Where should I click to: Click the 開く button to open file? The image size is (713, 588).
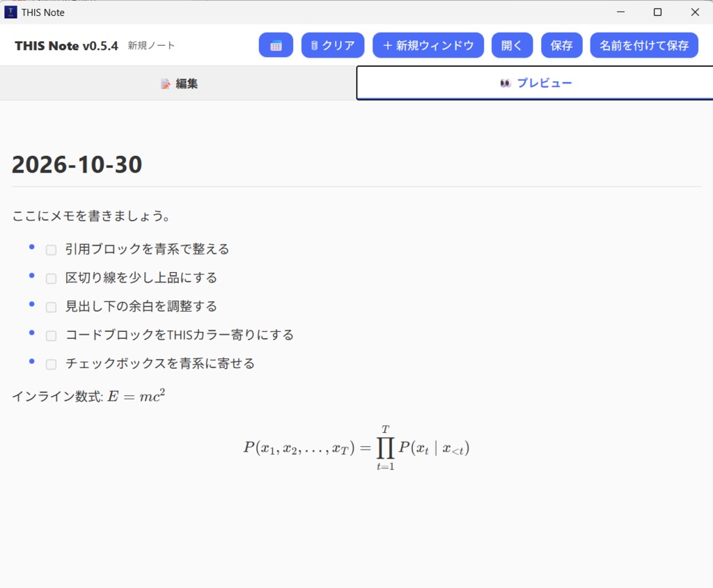(512, 45)
